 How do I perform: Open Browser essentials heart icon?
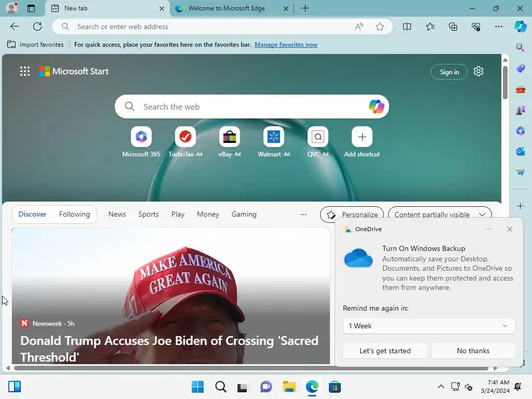click(476, 26)
